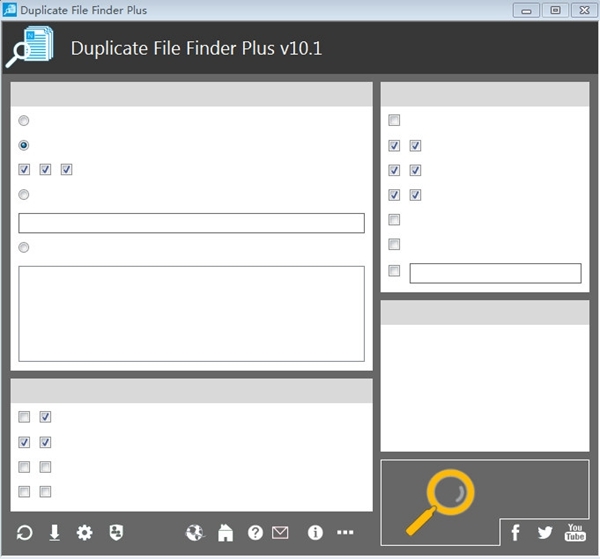
Task: Minimize the Duplicate File Finder Plus window
Action: (526, 10)
